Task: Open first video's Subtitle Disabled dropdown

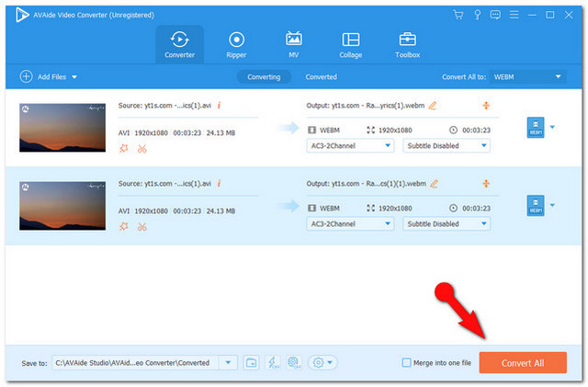Action: 447,145
